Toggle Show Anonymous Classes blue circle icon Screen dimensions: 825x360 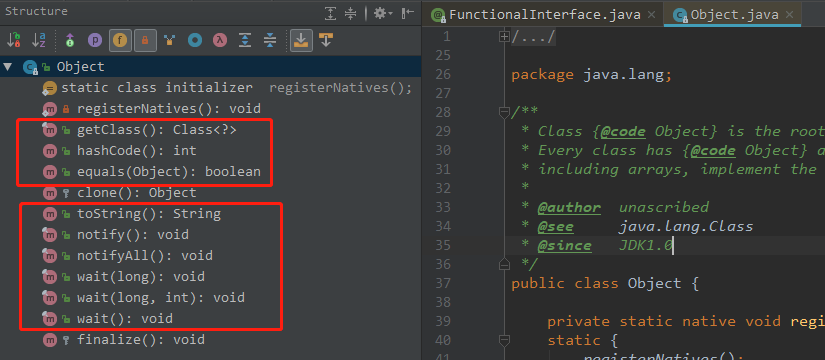click(195, 40)
